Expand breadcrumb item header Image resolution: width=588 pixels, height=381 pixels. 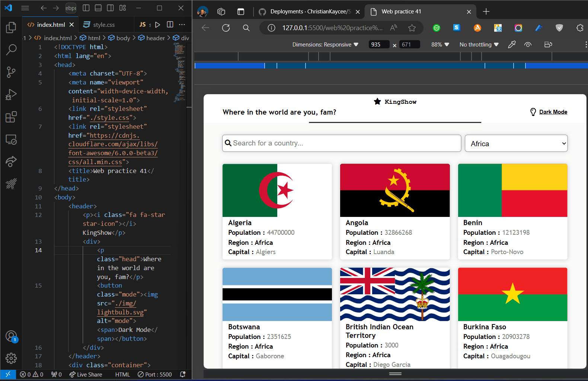(151, 38)
